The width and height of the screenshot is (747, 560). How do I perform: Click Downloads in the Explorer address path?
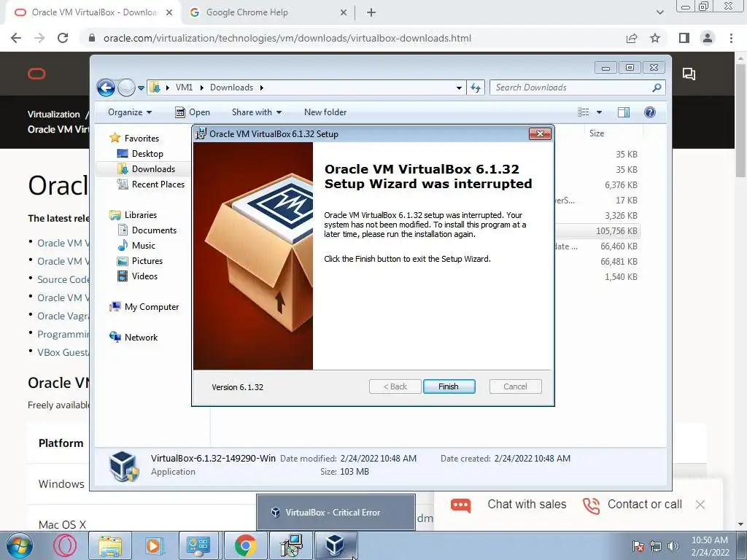231,87
